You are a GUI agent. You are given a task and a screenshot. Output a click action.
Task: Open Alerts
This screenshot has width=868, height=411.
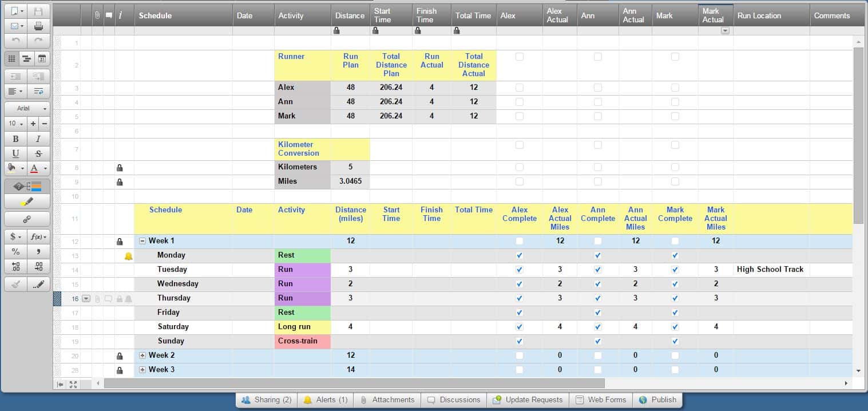pos(325,400)
